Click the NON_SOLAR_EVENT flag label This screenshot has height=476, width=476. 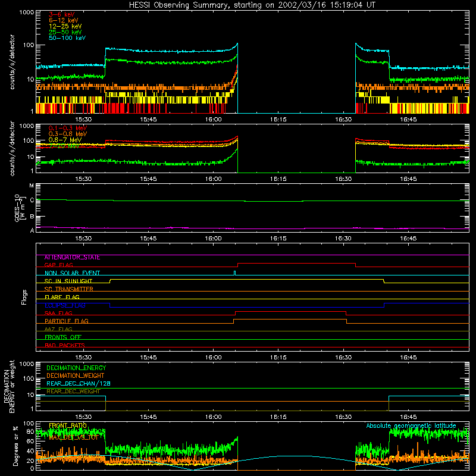pos(72,273)
